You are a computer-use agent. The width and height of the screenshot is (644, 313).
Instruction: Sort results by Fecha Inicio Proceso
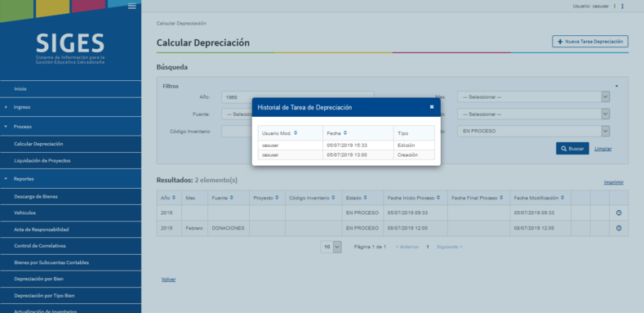[438, 198]
